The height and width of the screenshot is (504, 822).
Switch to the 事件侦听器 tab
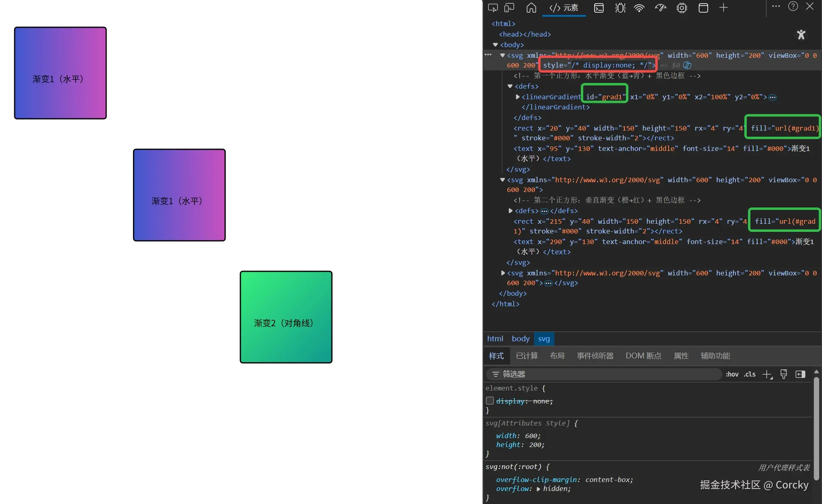595,356
